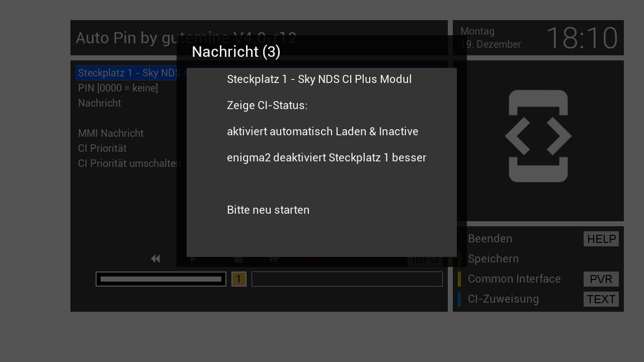Click the Beenden button label

490,239
